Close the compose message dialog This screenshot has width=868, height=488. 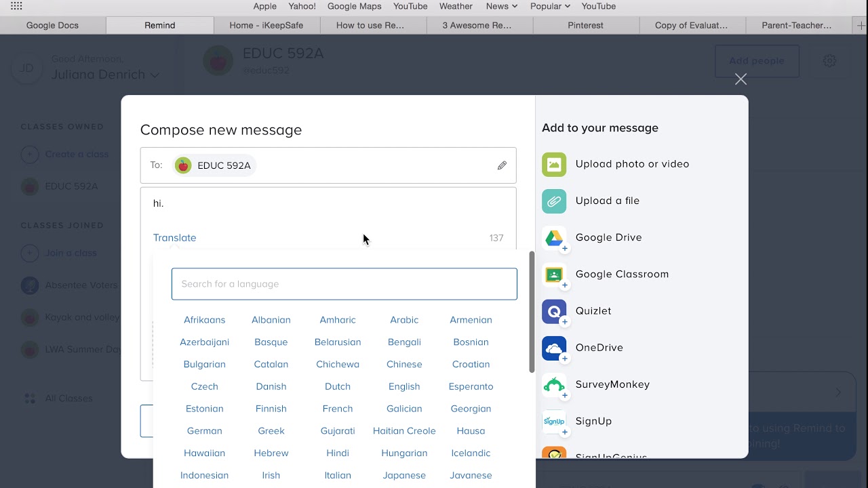(741, 79)
